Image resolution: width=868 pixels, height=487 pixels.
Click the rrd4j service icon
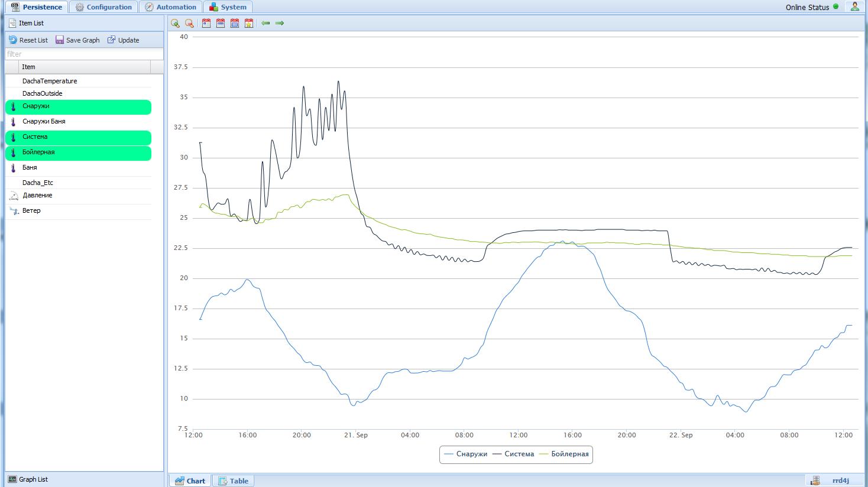[x=816, y=480]
